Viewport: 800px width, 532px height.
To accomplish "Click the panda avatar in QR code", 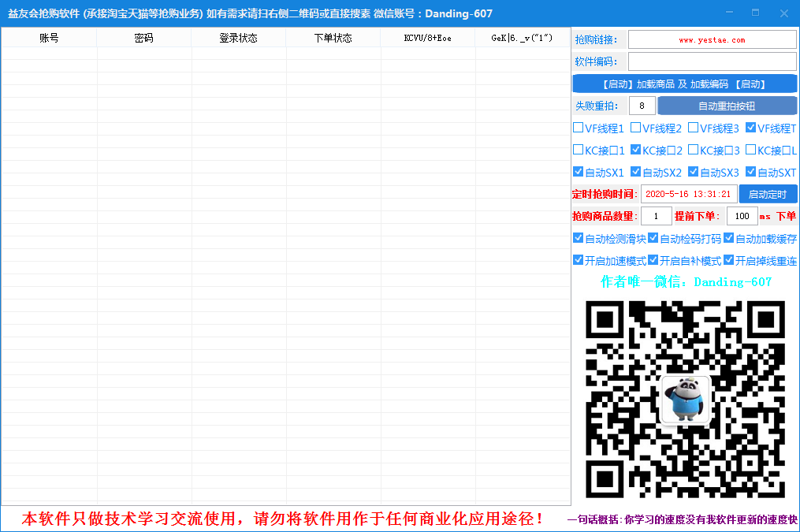I will point(685,400).
